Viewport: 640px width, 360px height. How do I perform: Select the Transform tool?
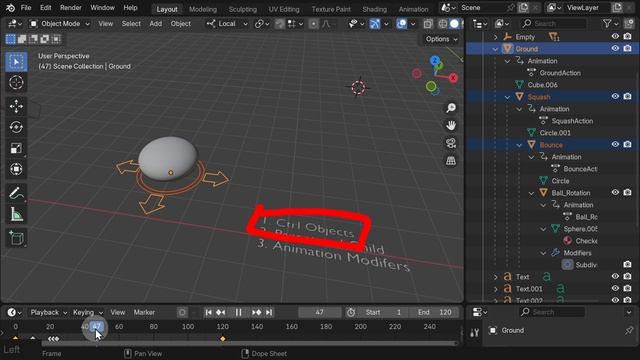pos(16,169)
